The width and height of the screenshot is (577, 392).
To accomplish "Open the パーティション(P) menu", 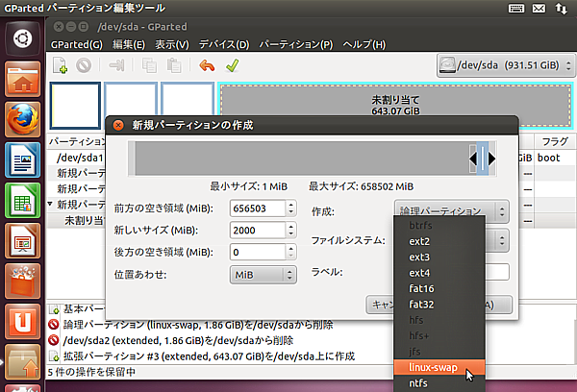I will coord(296,45).
